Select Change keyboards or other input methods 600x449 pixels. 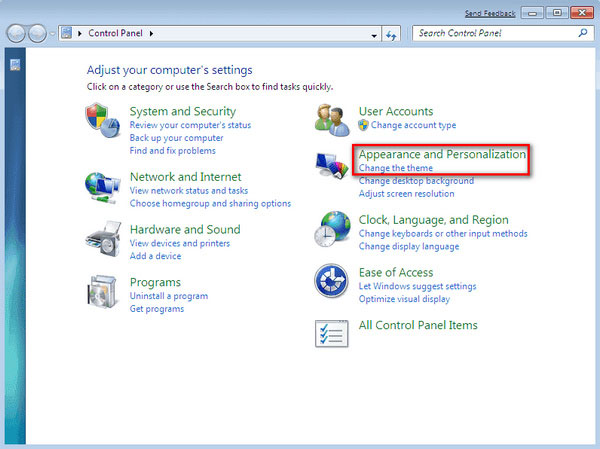(x=443, y=233)
